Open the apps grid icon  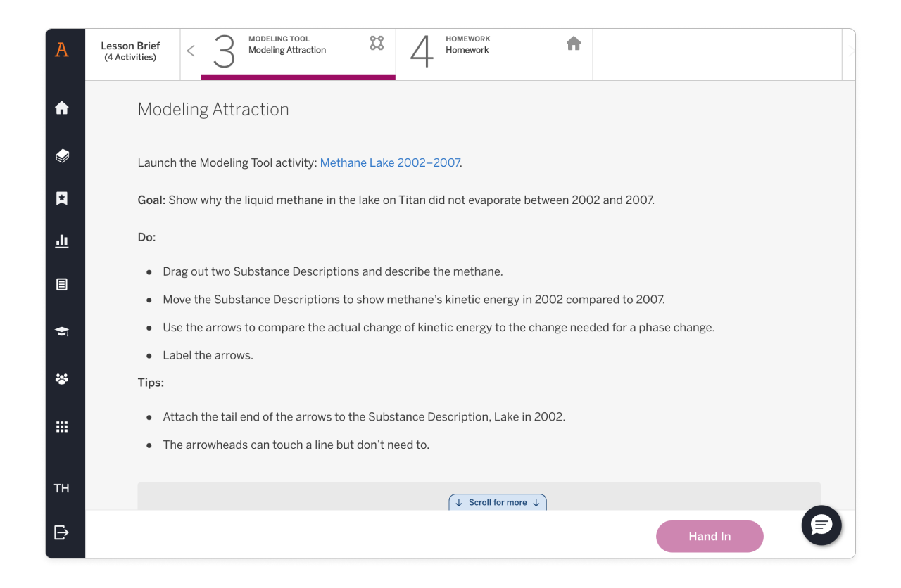tap(62, 427)
